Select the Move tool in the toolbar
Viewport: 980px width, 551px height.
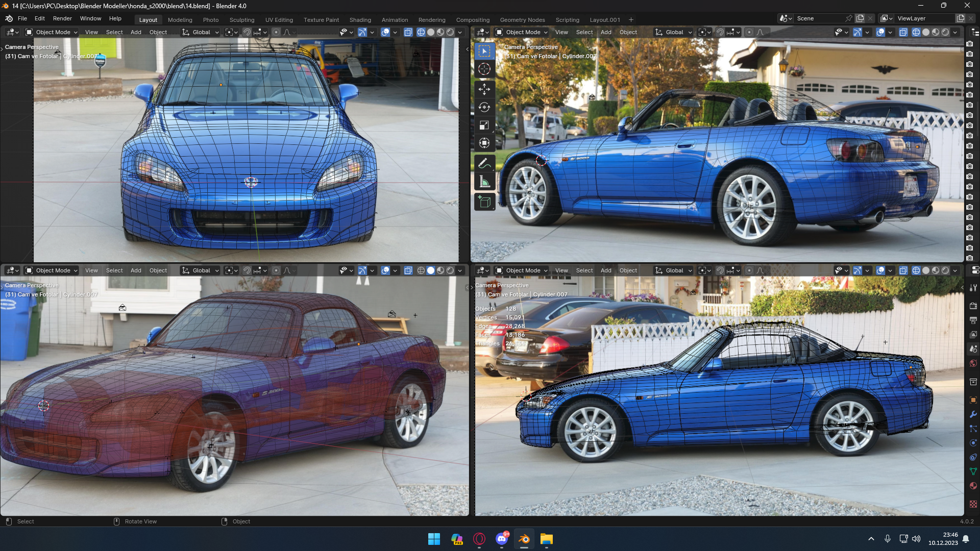(484, 89)
